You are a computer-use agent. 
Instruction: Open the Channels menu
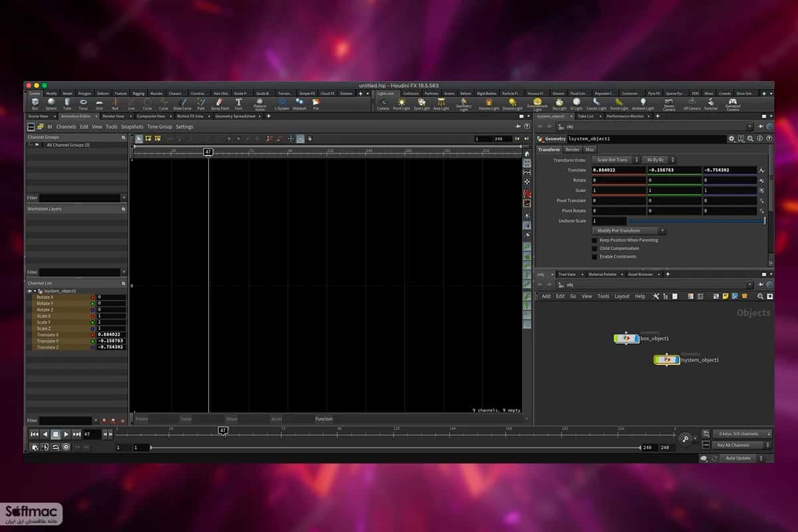click(x=66, y=126)
